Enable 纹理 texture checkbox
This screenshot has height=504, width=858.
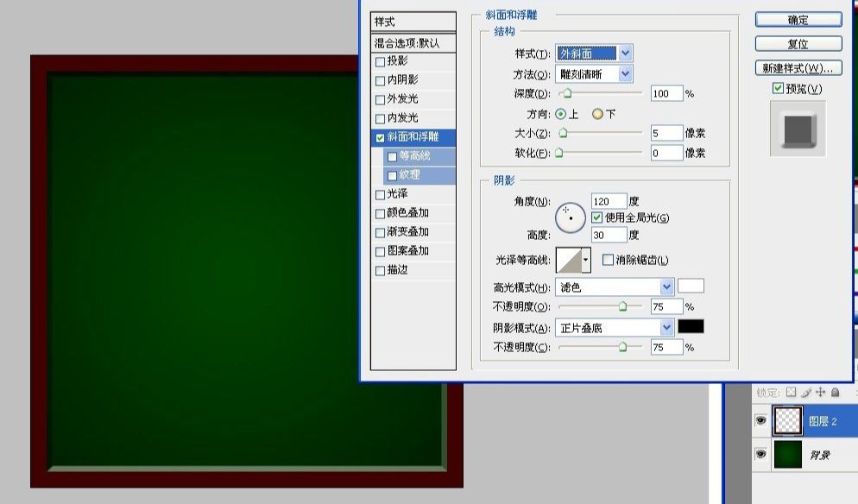392,176
